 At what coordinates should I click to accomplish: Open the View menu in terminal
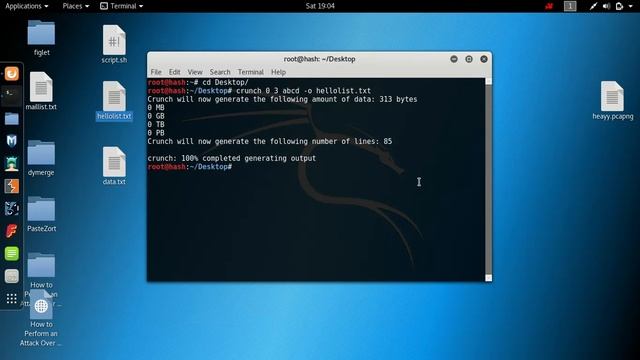tap(195, 72)
